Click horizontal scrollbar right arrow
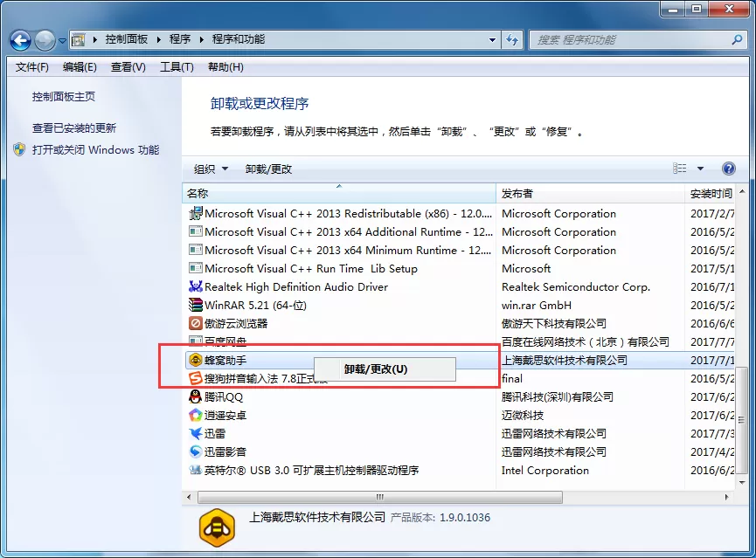756x558 pixels. pyautogui.click(x=726, y=497)
